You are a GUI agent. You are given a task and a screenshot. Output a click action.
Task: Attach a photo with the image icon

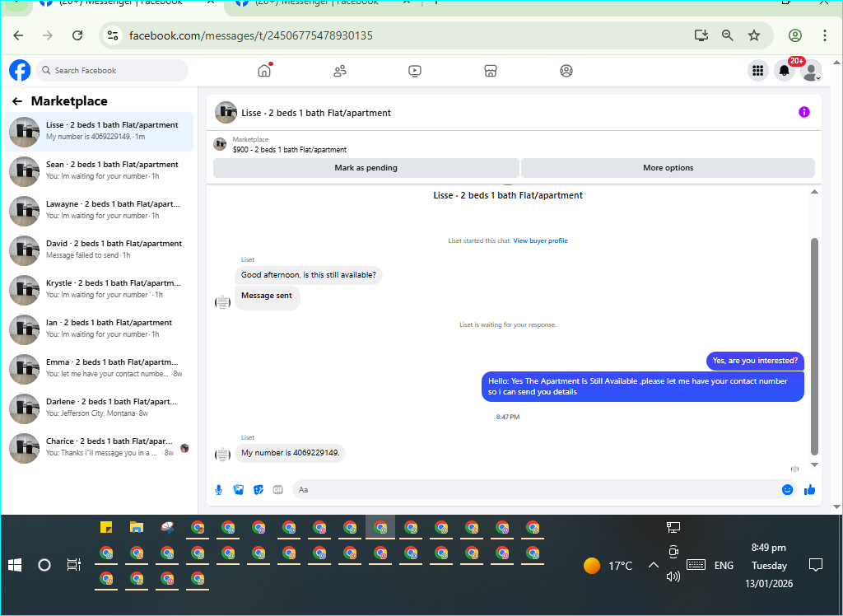239,489
